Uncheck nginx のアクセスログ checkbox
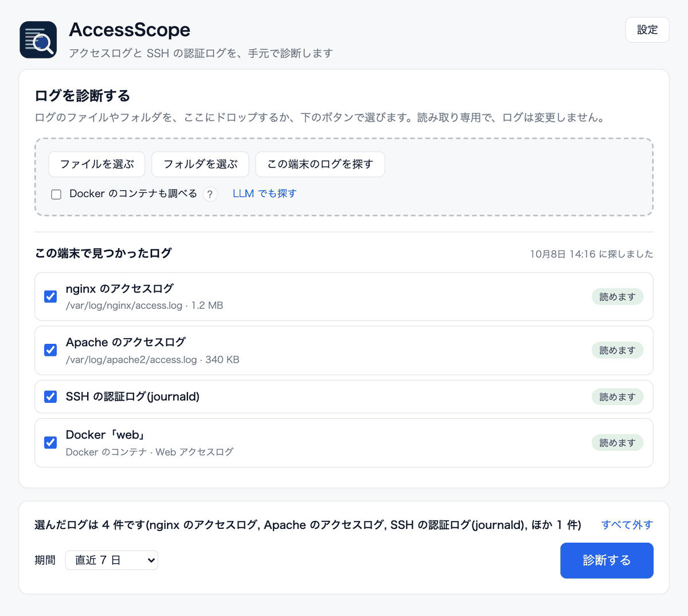Viewport: 688px width, 616px height. point(50,296)
